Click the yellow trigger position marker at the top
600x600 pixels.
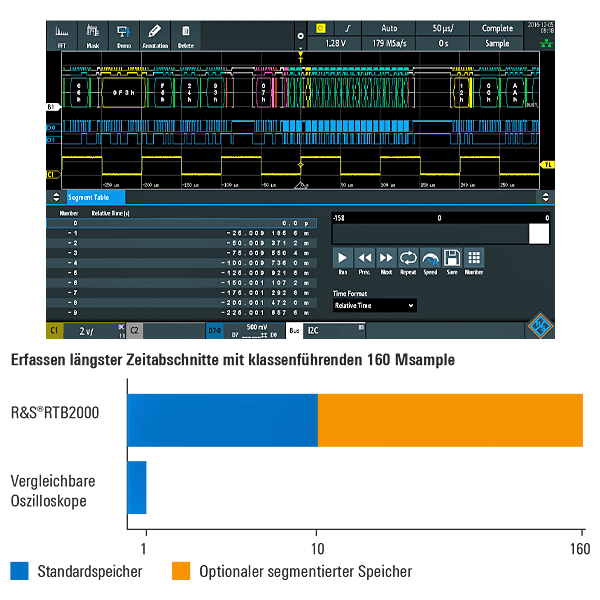[x=300, y=57]
